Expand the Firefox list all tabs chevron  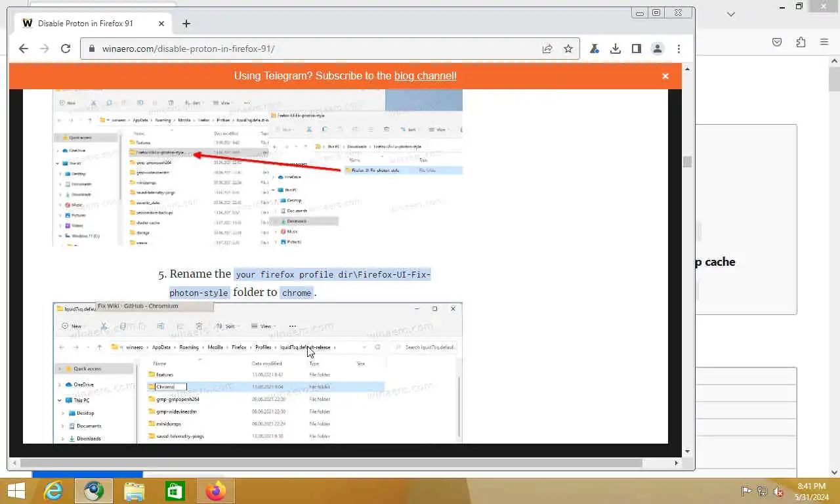point(731,14)
